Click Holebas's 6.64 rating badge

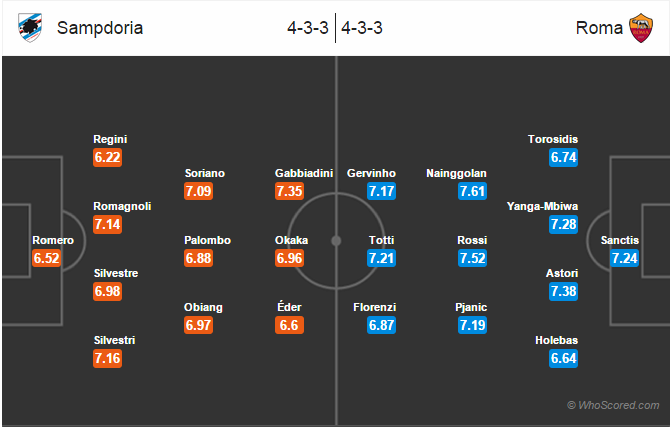coord(563,358)
